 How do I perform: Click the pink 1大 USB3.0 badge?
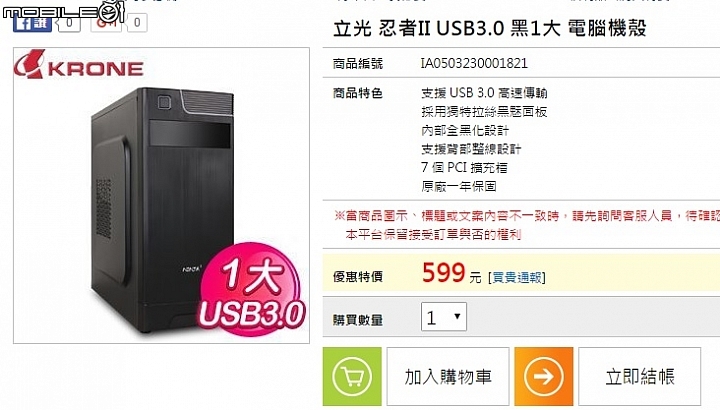point(251,288)
